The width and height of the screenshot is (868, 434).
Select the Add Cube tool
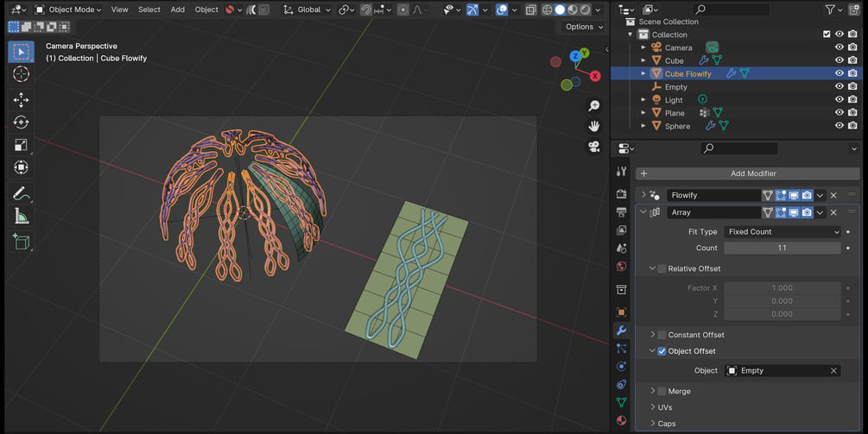click(21, 242)
